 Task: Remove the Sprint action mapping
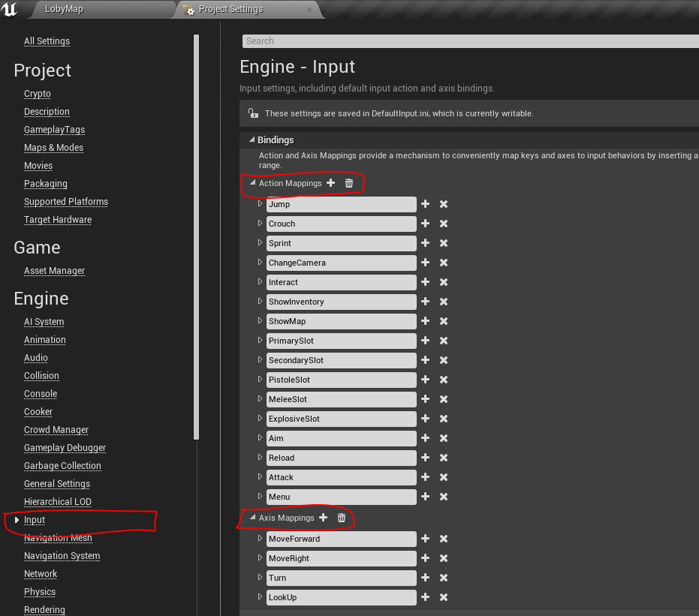pyautogui.click(x=444, y=243)
